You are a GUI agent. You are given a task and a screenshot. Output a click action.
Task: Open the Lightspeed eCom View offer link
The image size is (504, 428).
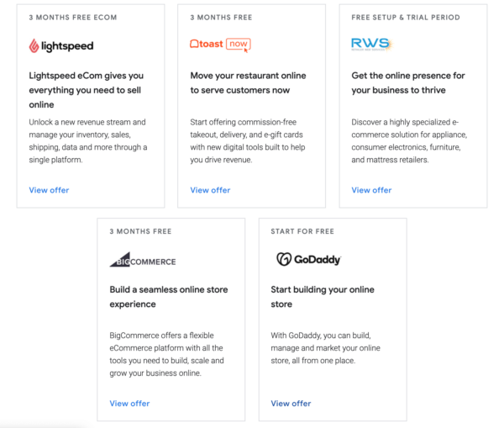point(49,190)
